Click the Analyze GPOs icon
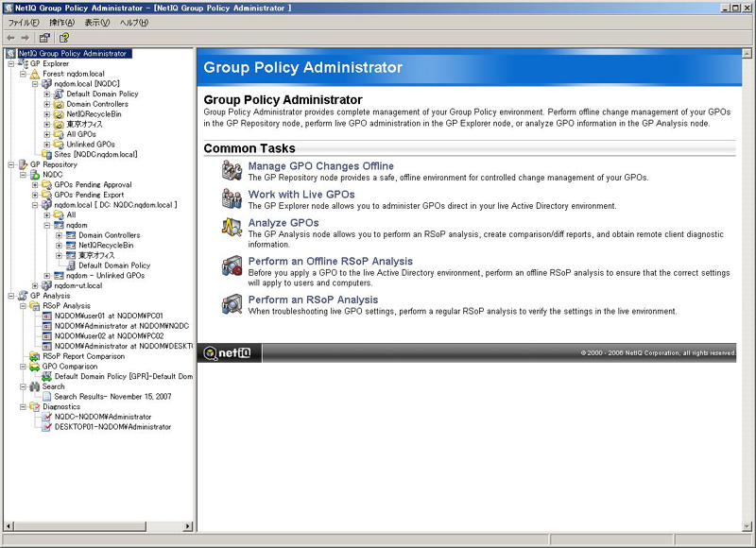 pos(232,227)
